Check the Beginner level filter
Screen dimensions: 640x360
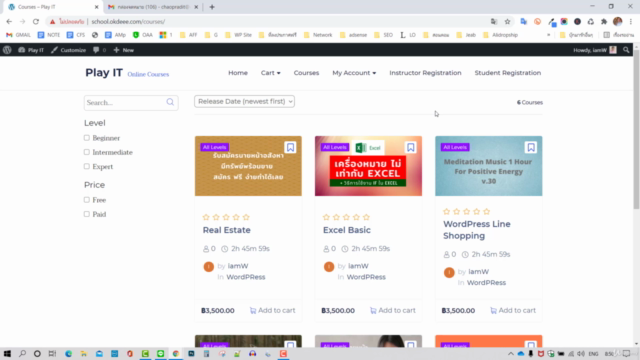click(x=87, y=138)
